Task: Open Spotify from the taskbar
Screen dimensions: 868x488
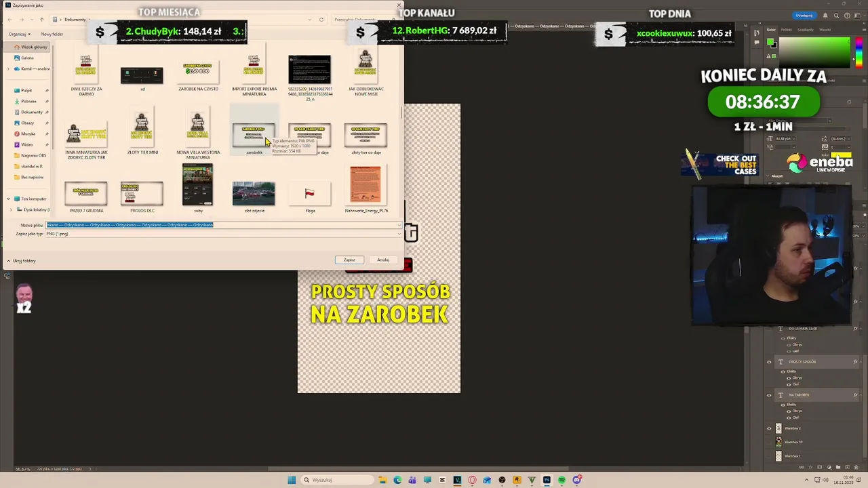Action: click(x=561, y=480)
